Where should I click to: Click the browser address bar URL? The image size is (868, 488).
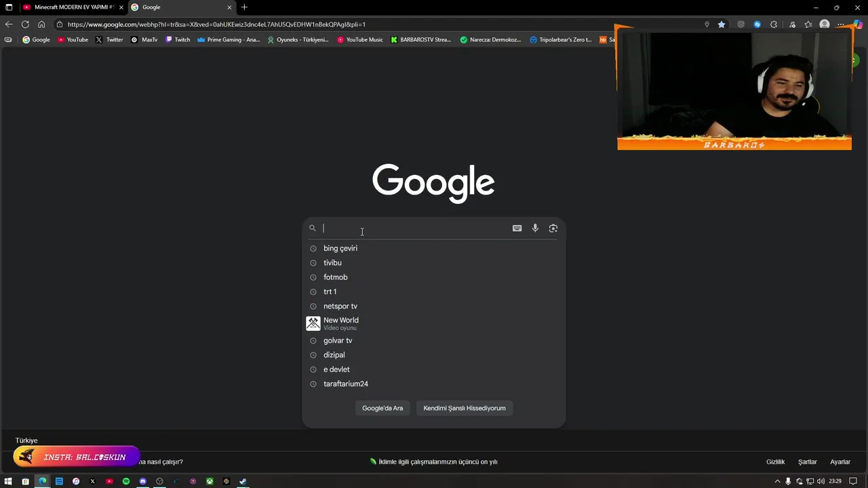[216, 24]
